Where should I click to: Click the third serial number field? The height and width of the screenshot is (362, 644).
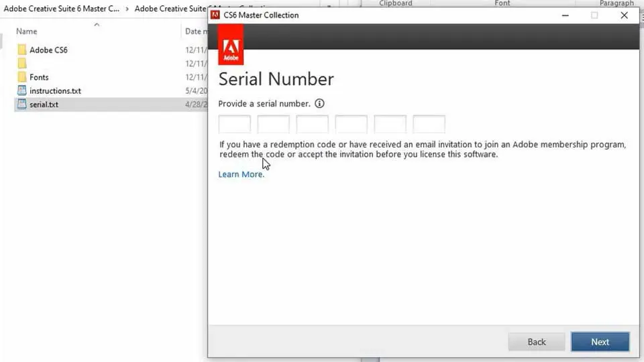(312, 124)
